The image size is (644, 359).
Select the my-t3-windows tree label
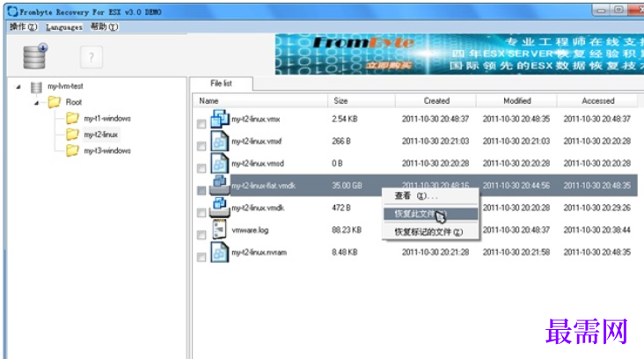click(107, 150)
